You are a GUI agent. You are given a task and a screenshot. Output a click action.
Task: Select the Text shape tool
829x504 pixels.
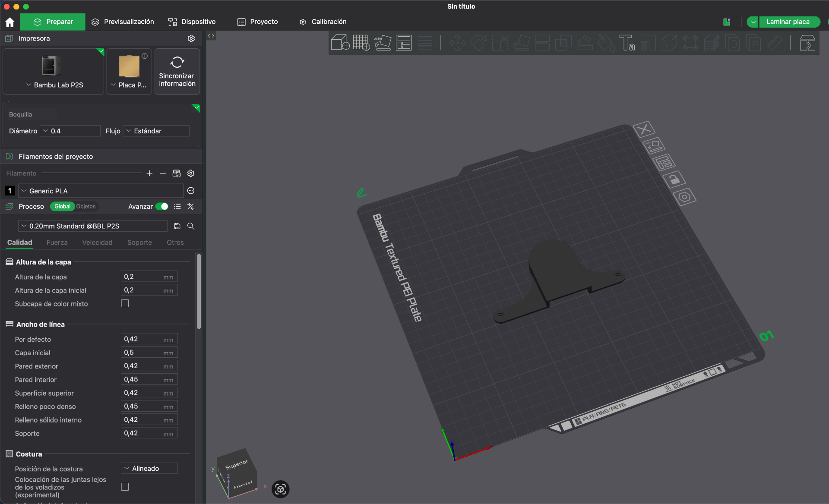click(627, 43)
